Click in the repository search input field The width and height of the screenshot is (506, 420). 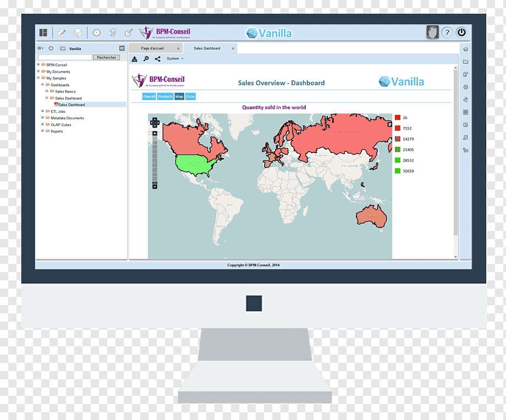[x=65, y=57]
